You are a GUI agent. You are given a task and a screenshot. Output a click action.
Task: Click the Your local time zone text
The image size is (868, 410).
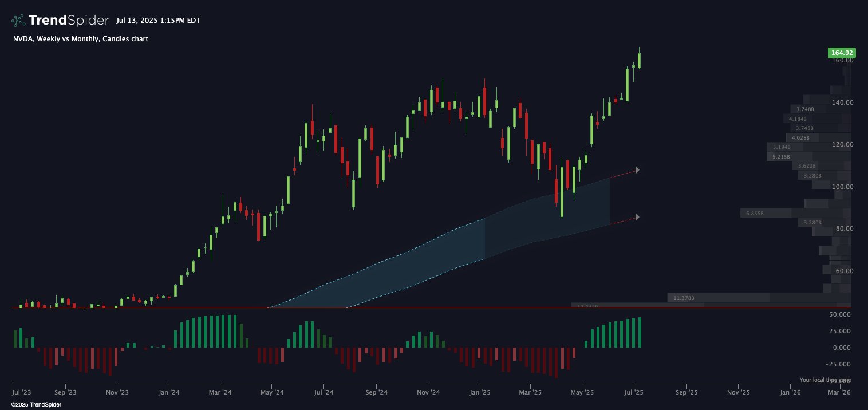(825, 380)
